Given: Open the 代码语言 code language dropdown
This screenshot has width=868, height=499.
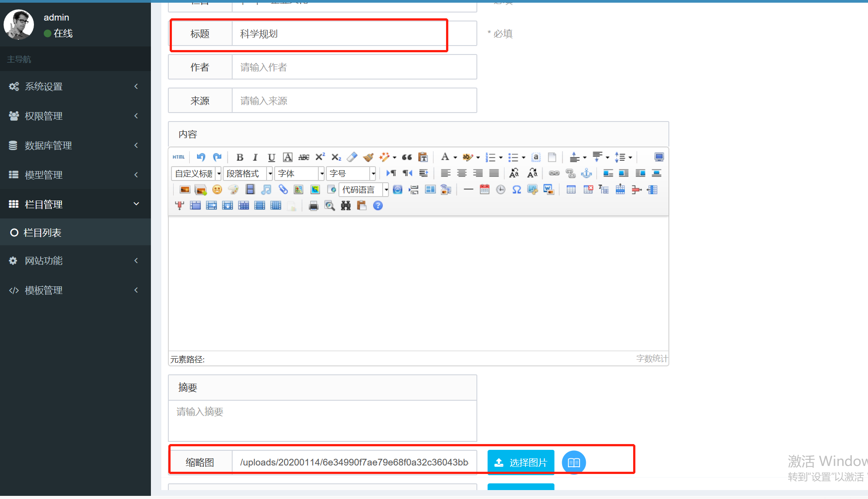Looking at the screenshot, I should [364, 190].
